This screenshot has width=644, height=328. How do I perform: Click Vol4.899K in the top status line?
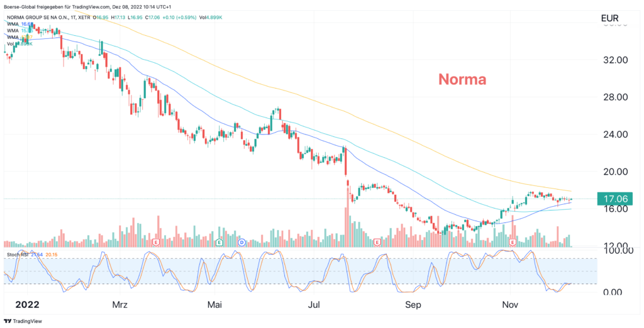(x=212, y=18)
